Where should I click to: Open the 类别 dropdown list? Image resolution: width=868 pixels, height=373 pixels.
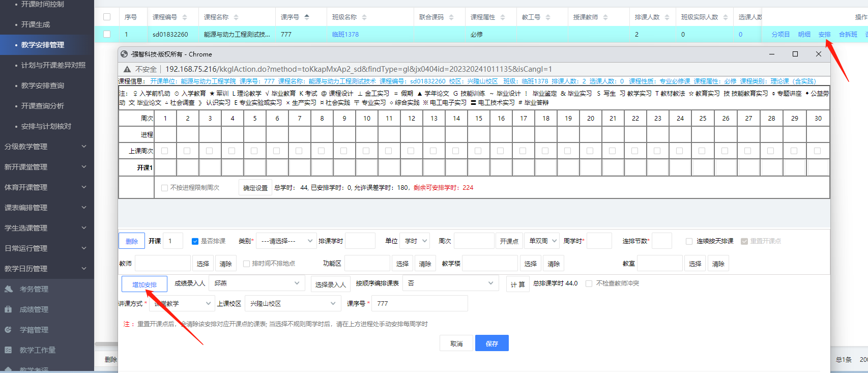pyautogui.click(x=285, y=241)
